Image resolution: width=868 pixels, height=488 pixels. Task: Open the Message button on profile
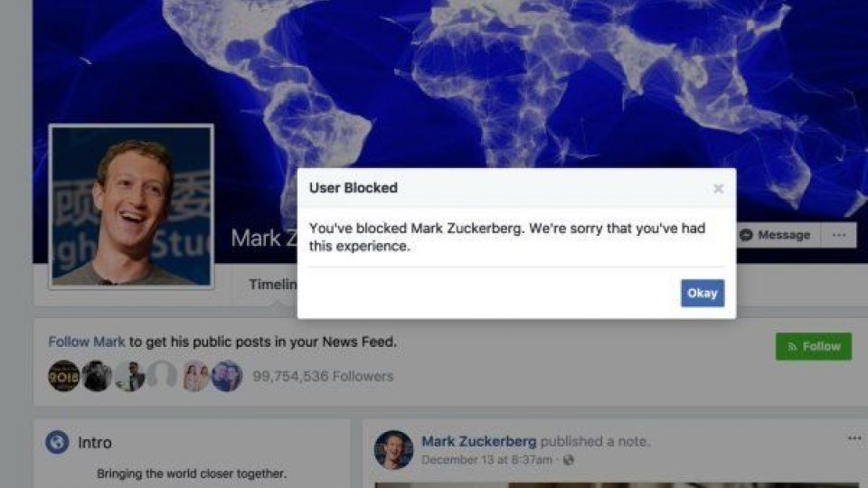[778, 235]
